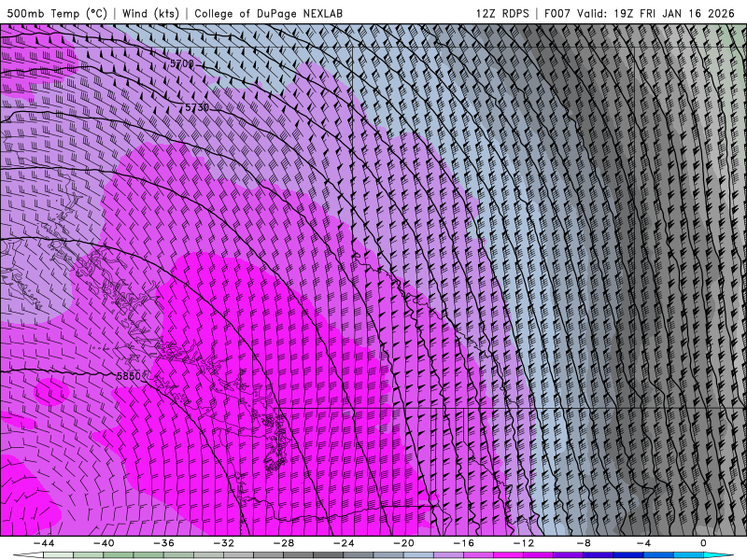Click the -28 color scale label
The height and width of the screenshot is (560, 747).
284,543
